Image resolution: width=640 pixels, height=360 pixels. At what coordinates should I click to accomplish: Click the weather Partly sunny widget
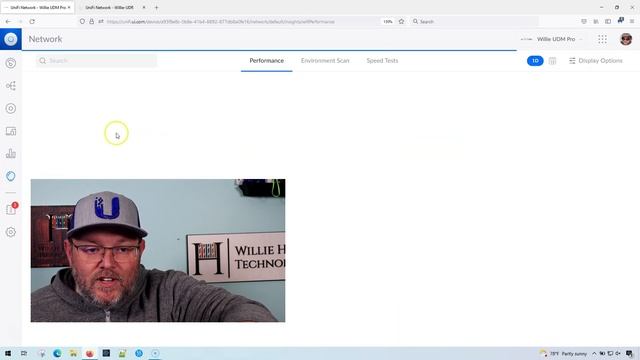pyautogui.click(x=563, y=353)
